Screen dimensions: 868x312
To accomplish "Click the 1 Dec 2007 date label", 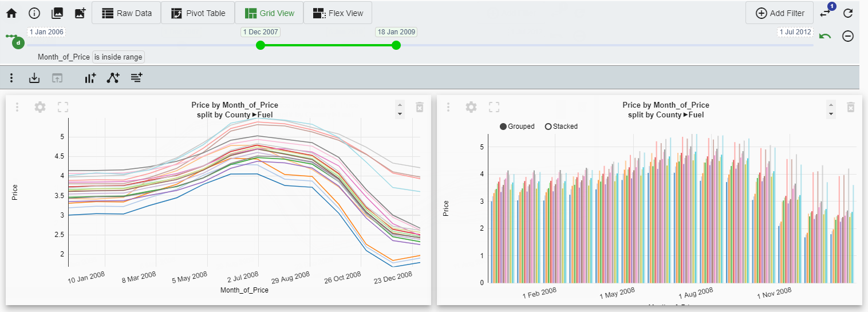I will pos(261,32).
